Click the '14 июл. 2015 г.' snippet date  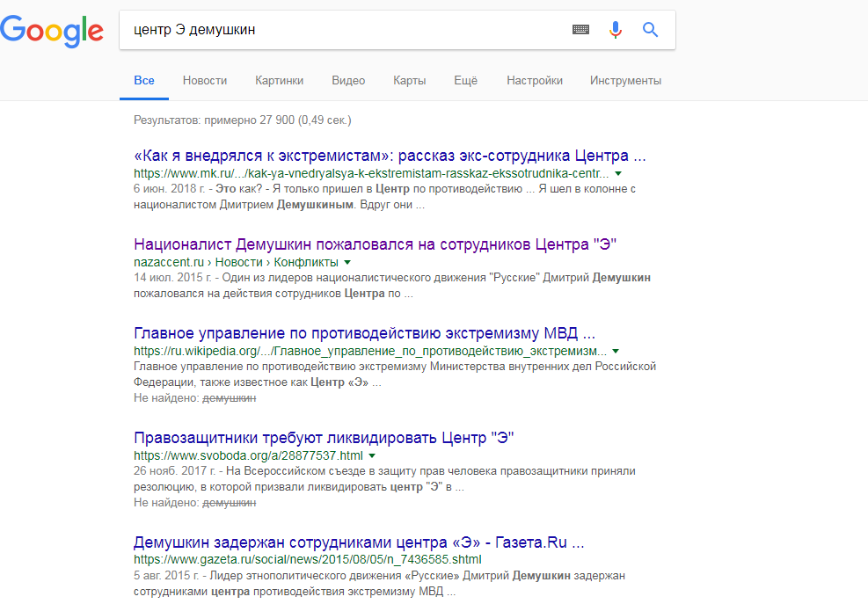pyautogui.click(x=172, y=277)
